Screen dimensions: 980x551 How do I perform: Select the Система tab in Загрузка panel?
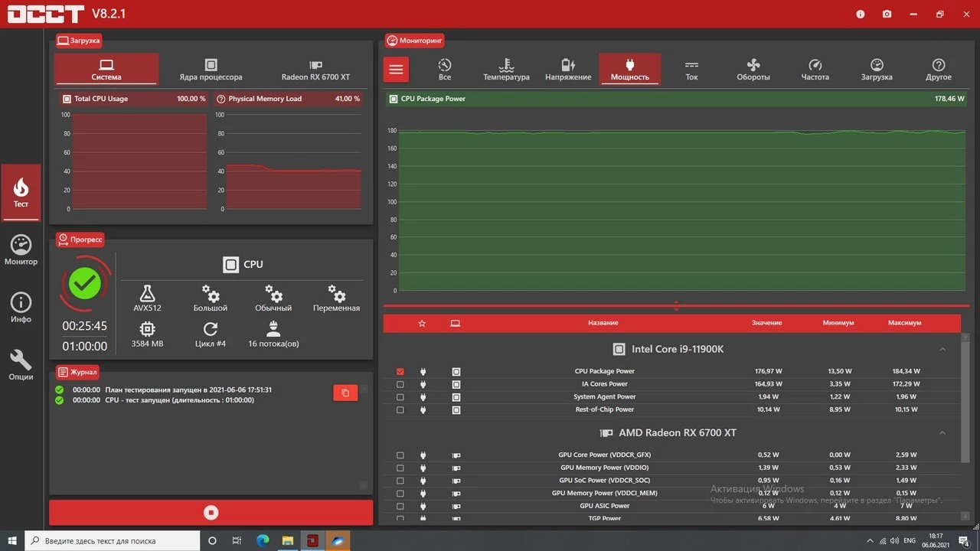(x=106, y=70)
